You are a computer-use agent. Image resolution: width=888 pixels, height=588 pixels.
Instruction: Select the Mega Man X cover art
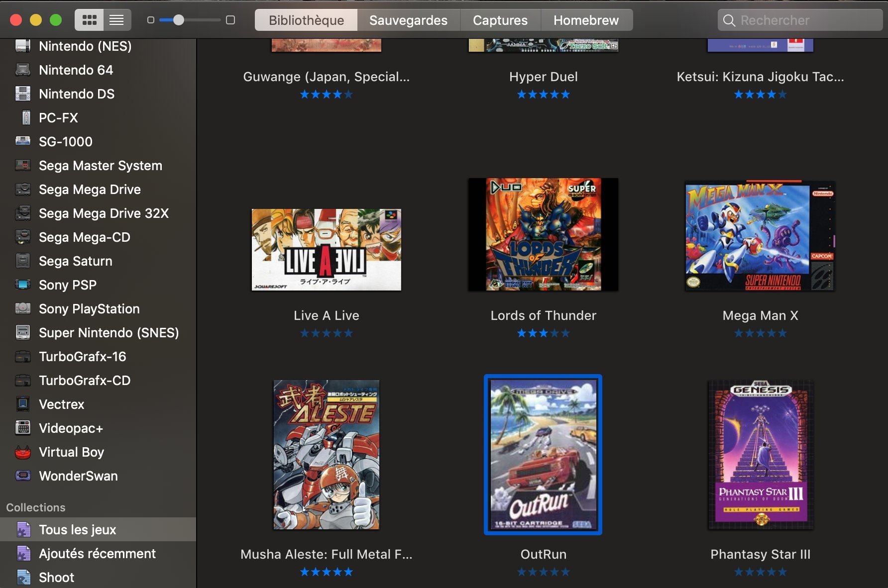click(x=760, y=235)
